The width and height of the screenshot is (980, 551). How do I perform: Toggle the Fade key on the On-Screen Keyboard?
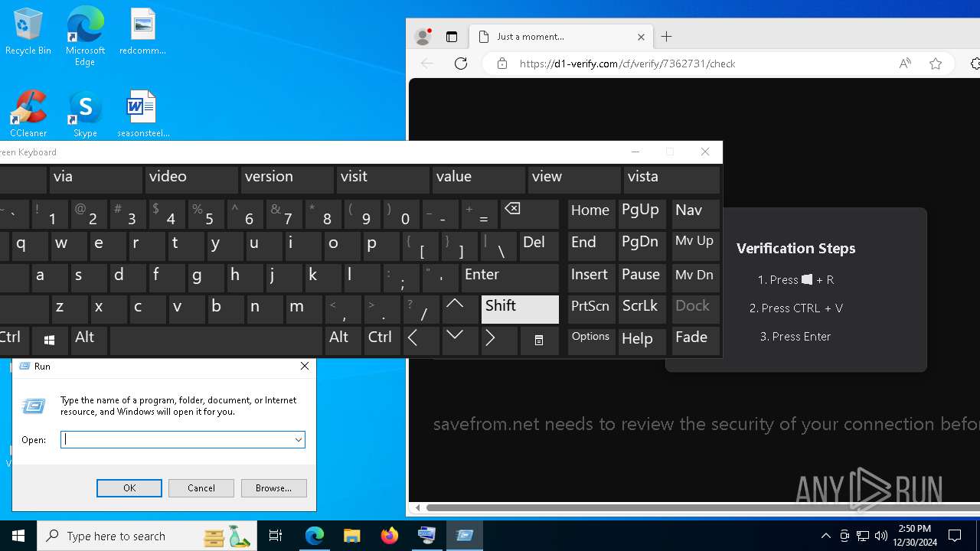point(695,340)
